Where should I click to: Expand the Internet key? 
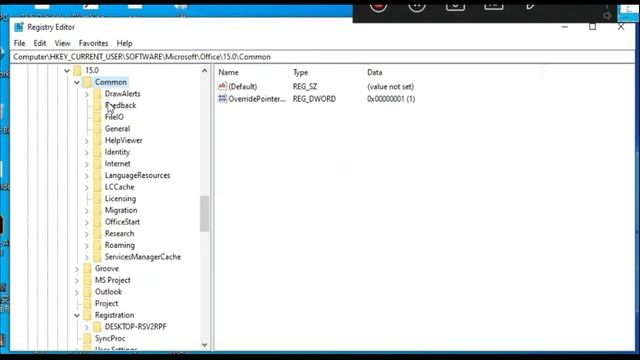point(87,164)
